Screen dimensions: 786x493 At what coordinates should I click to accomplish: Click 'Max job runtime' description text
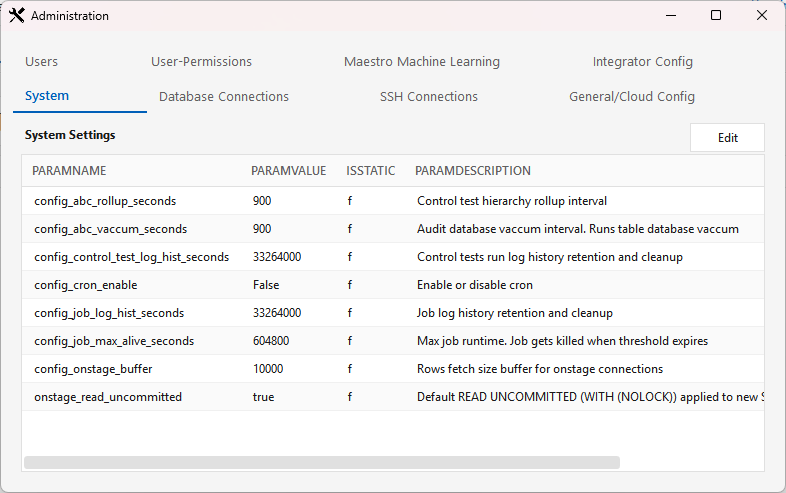coord(562,341)
